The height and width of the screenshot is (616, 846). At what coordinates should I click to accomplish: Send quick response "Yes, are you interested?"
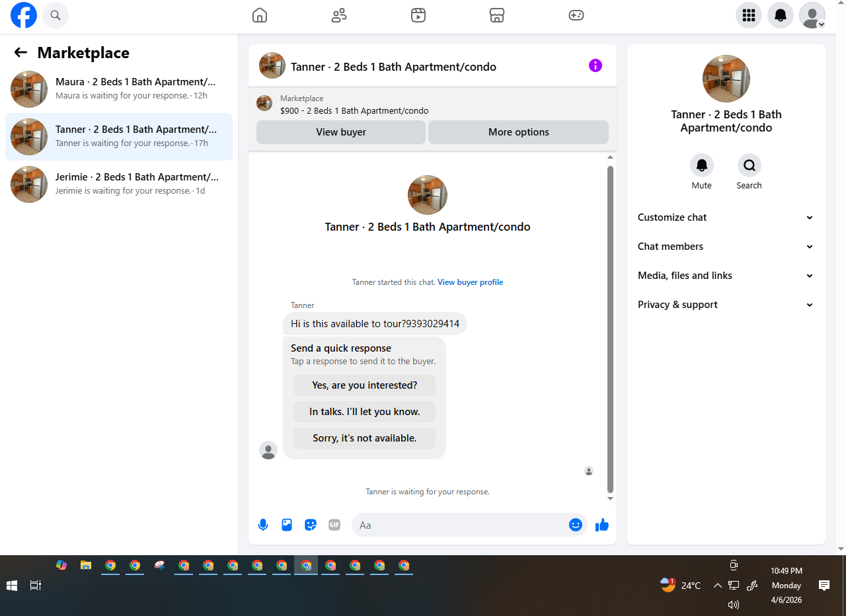pos(365,385)
